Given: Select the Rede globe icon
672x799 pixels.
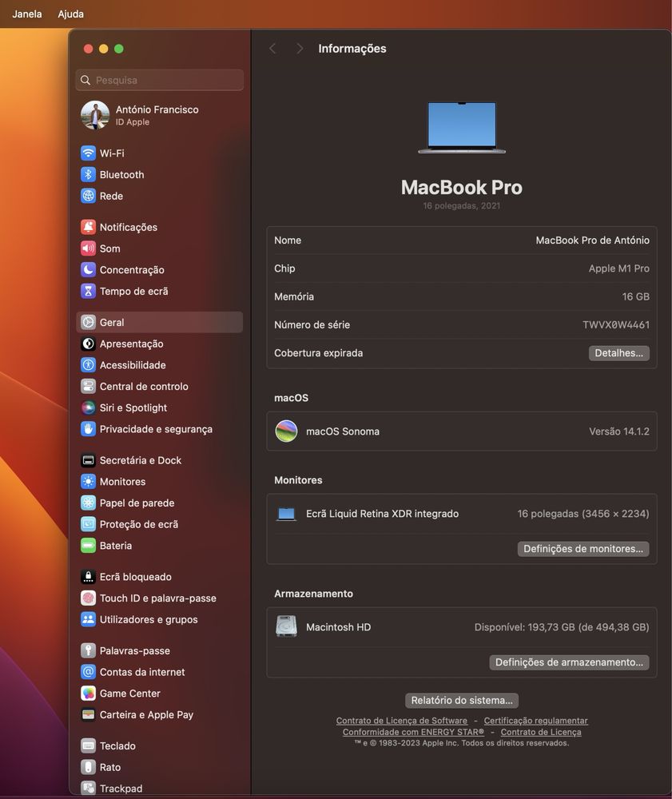Looking at the screenshot, I should pyautogui.click(x=88, y=196).
